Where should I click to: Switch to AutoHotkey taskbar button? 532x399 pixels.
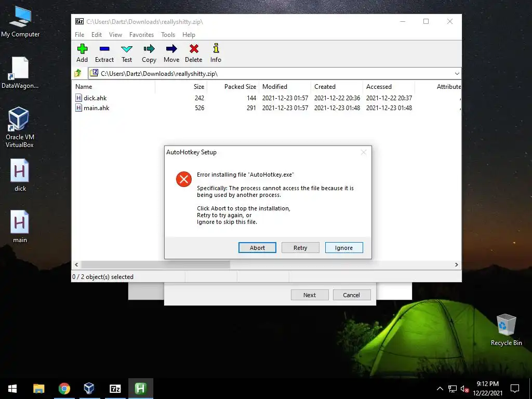tap(140, 389)
